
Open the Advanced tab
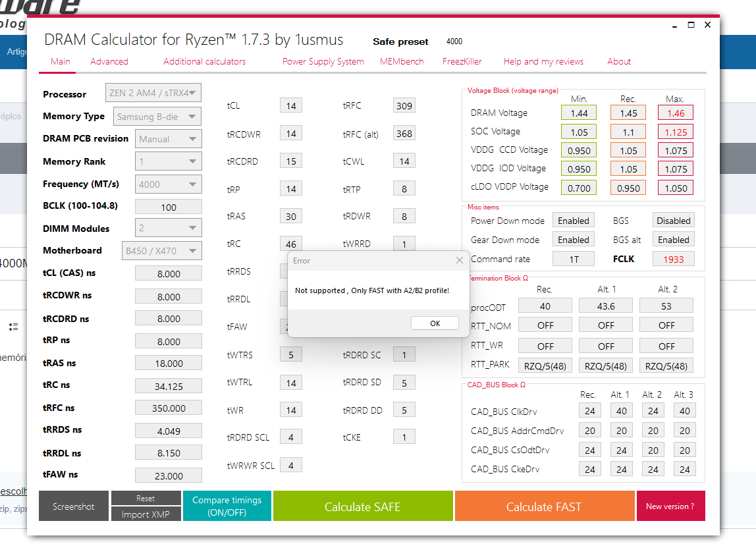(x=109, y=61)
